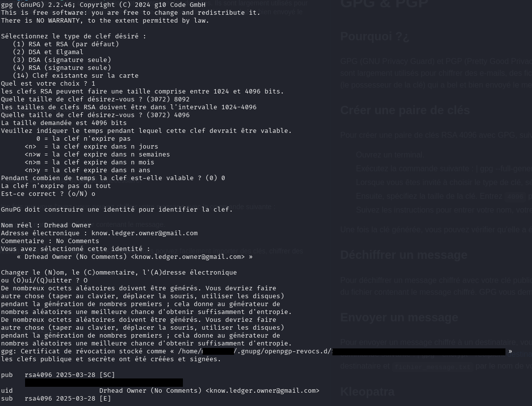Image resolution: width=532 pixels, height=406 pixels.
Task: Click '0 = la clef n'expire pas'
Action: coord(84,138)
